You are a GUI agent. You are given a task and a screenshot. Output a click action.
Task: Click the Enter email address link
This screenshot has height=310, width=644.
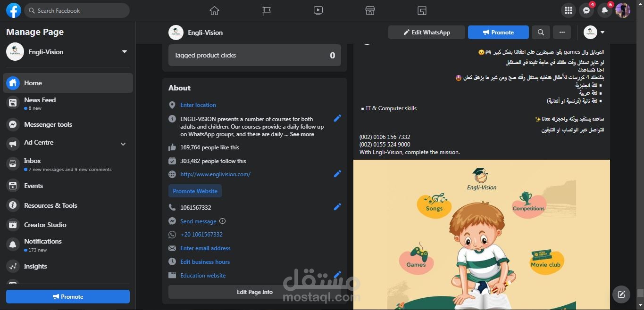point(205,248)
